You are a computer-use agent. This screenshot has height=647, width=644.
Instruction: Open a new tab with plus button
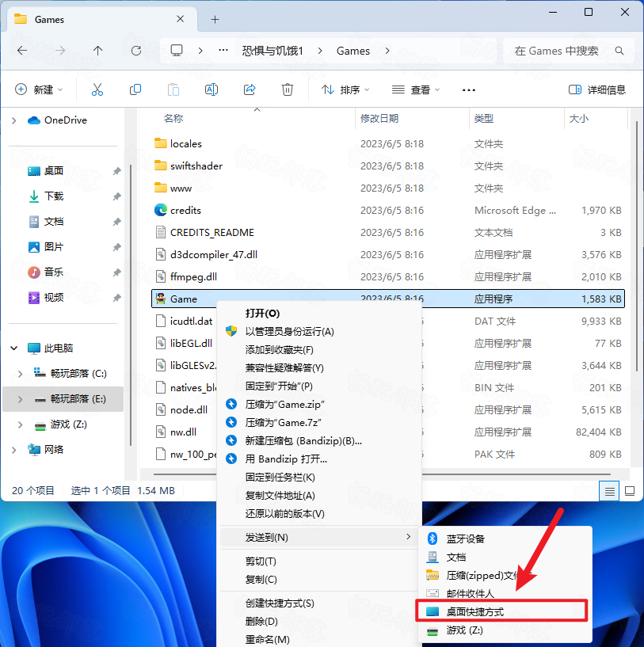click(x=215, y=19)
